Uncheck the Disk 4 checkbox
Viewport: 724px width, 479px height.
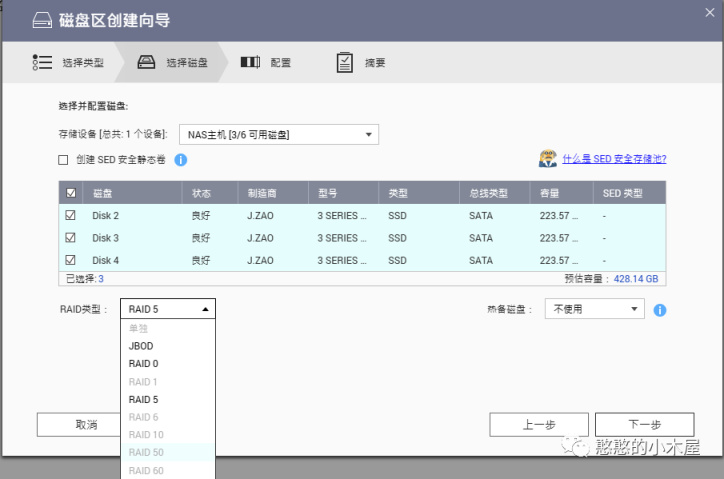70,260
